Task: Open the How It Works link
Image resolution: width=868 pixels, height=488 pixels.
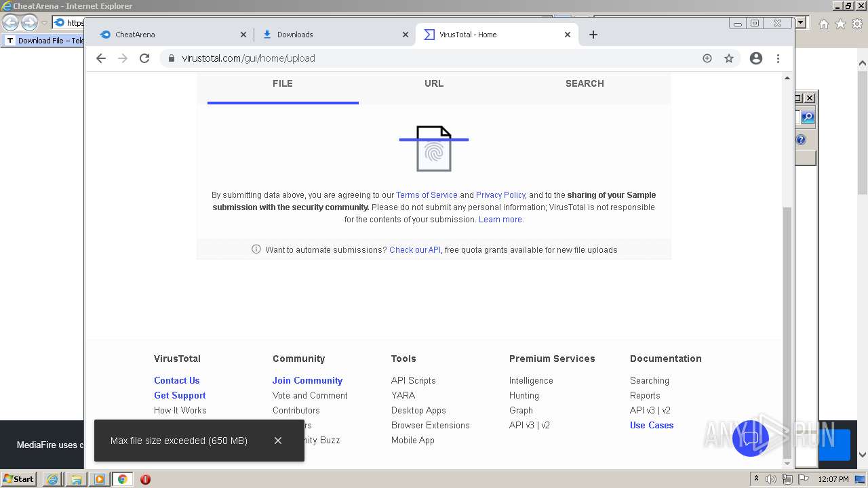Action: (x=180, y=410)
